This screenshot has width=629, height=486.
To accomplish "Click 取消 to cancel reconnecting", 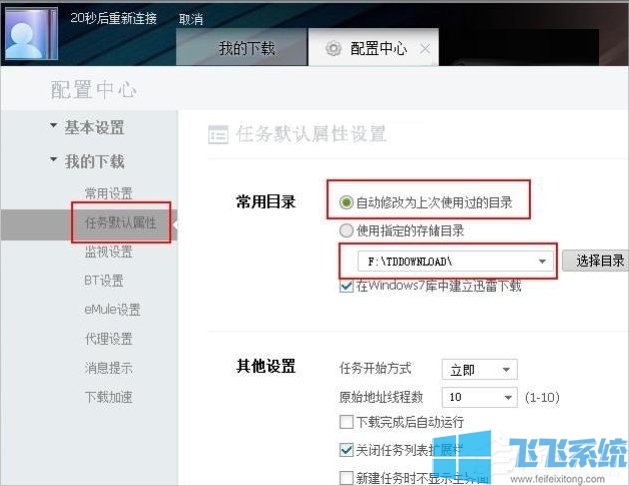I will pyautogui.click(x=190, y=19).
